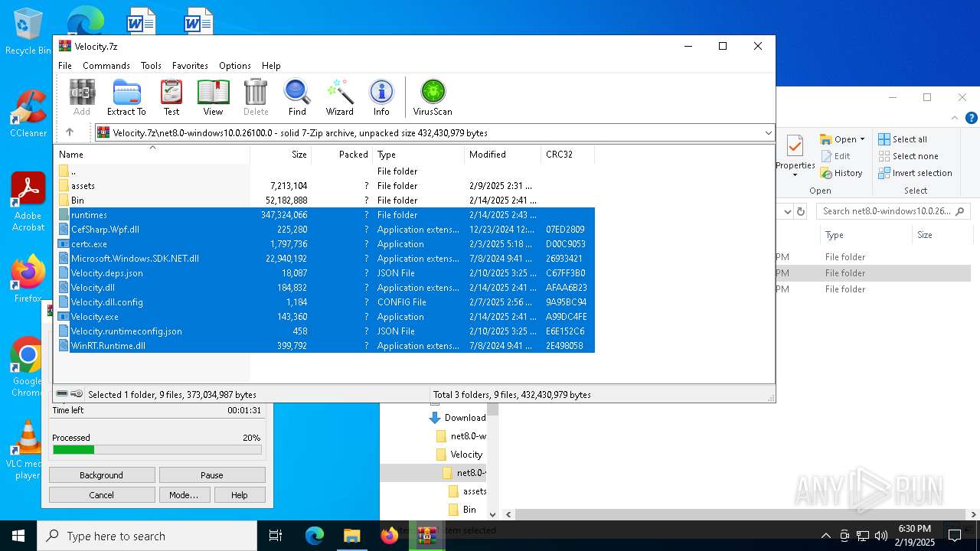Open the Find tool
Viewport: 980px width, 551px height.
[x=297, y=97]
